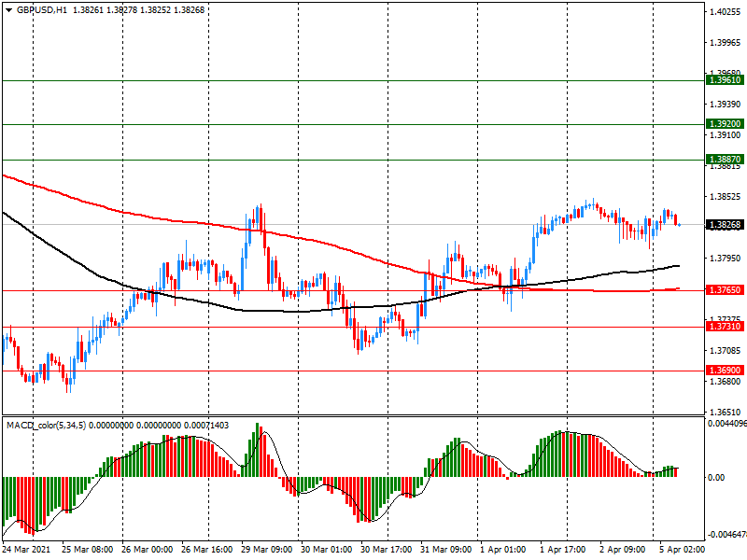Click the 5 Apr 02:00 time label

point(679,550)
